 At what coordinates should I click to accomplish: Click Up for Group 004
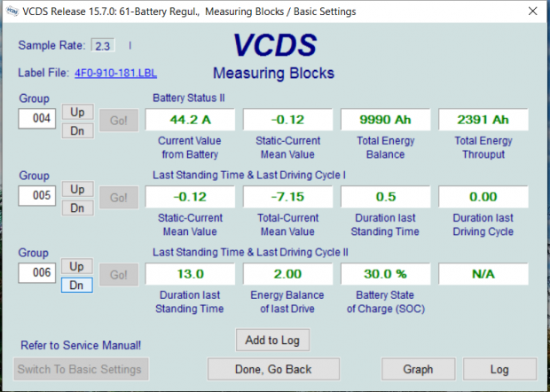[77, 113]
